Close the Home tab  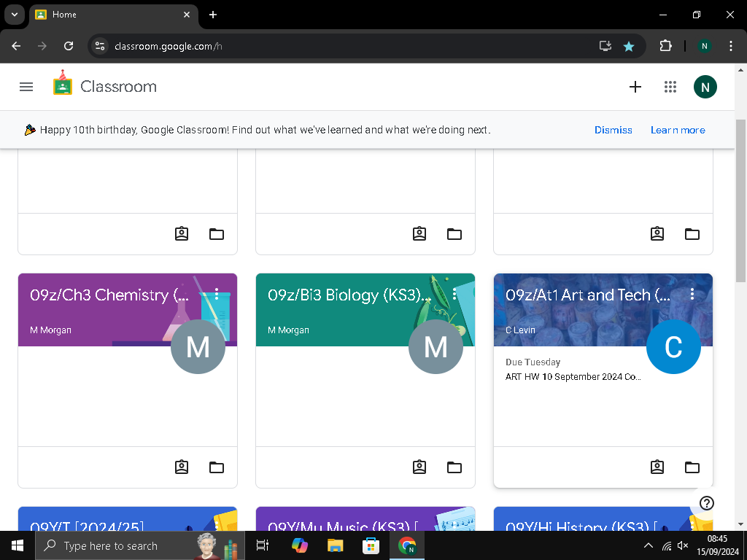(x=187, y=15)
